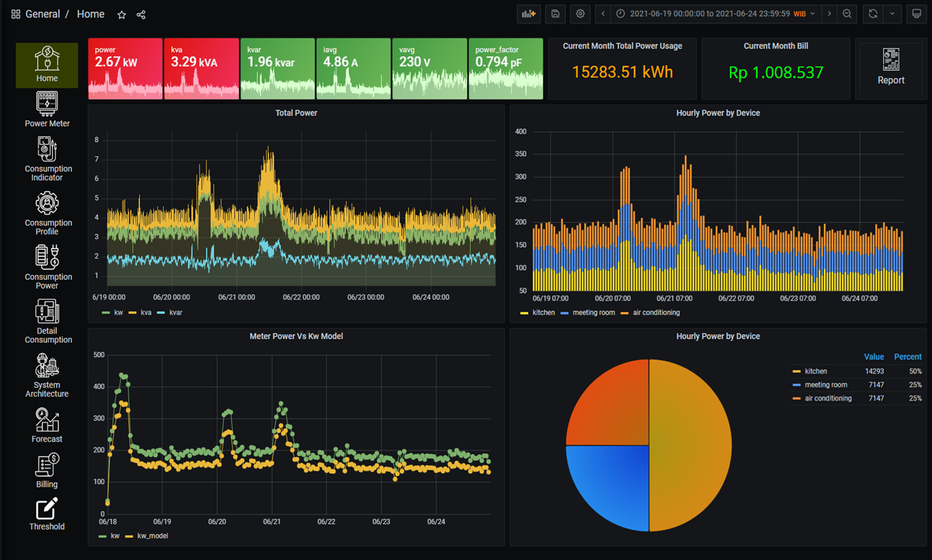Sort pie legend by Percent column
This screenshot has width=932, height=560.
point(907,356)
